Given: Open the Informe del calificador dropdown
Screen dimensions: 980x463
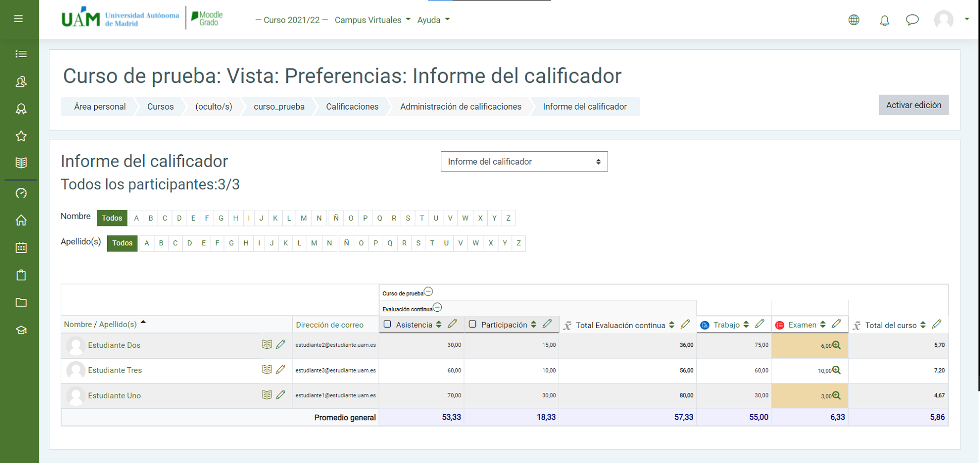Looking at the screenshot, I should [x=524, y=162].
